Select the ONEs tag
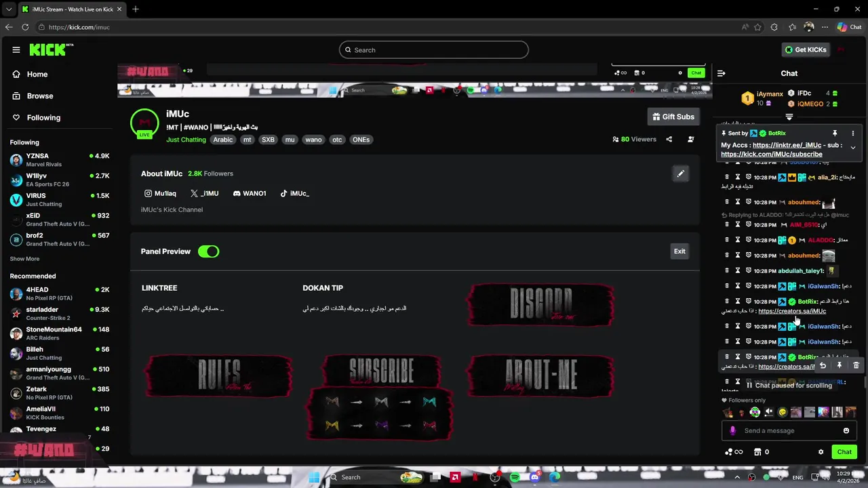Screen dimensions: 868x488 361,140
